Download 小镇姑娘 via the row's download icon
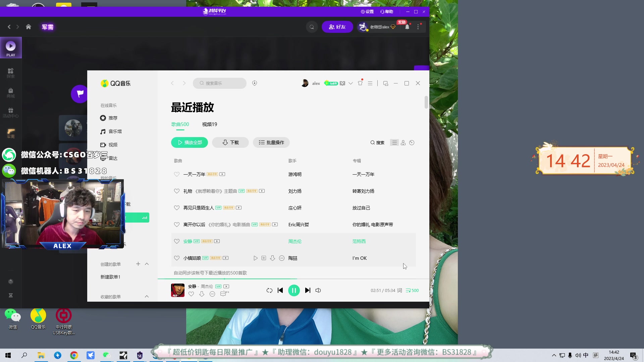644x362 pixels. [x=273, y=258]
